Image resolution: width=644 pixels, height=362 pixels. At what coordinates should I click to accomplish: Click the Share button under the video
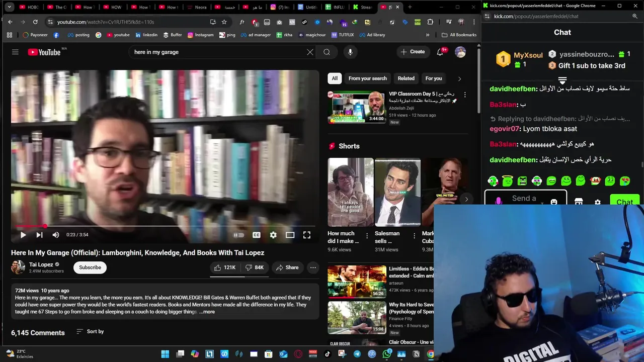click(x=287, y=267)
